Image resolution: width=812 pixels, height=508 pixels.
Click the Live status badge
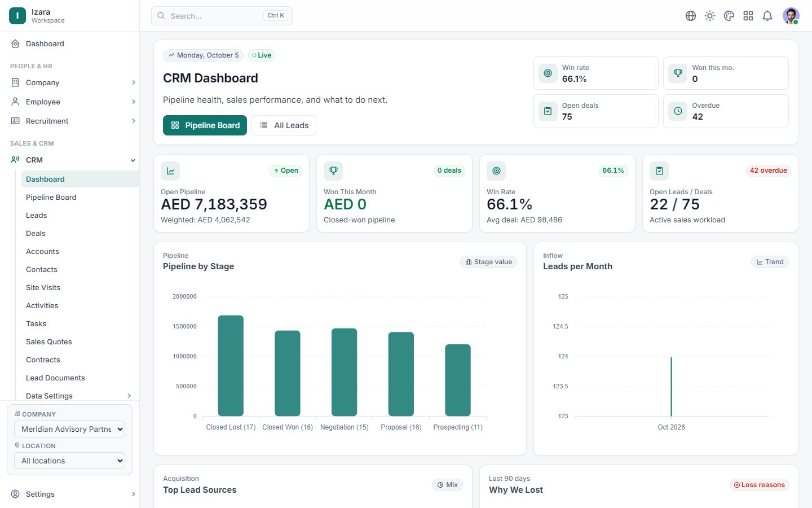[262, 55]
